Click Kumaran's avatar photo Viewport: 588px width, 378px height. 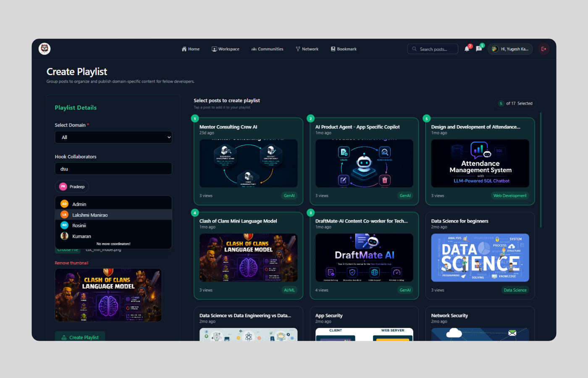tap(64, 236)
